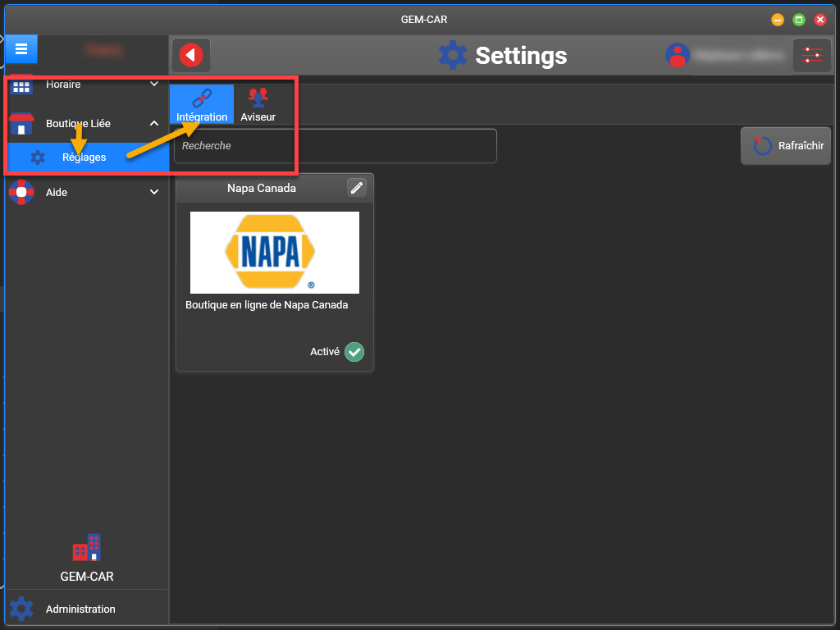The height and width of the screenshot is (630, 840).
Task: Click the Rafraîchir button
Action: point(785,146)
